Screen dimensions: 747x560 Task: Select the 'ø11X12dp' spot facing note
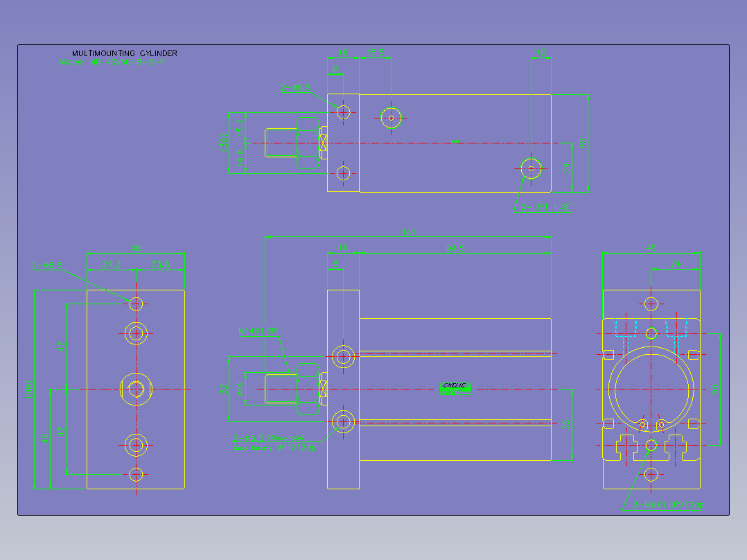click(297, 448)
